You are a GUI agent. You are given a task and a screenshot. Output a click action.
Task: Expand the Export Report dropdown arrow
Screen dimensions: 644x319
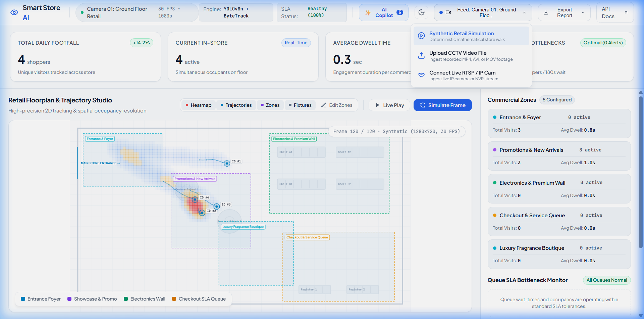[x=583, y=12]
